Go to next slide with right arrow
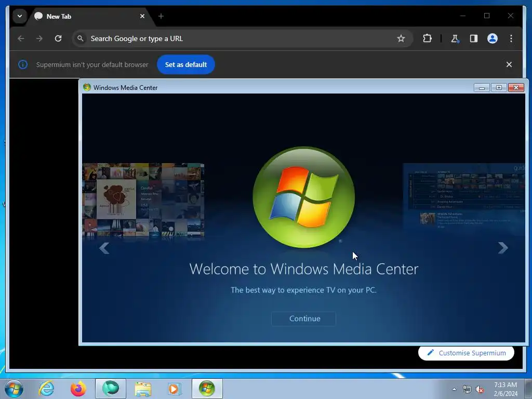This screenshot has height=399, width=532. 503,248
